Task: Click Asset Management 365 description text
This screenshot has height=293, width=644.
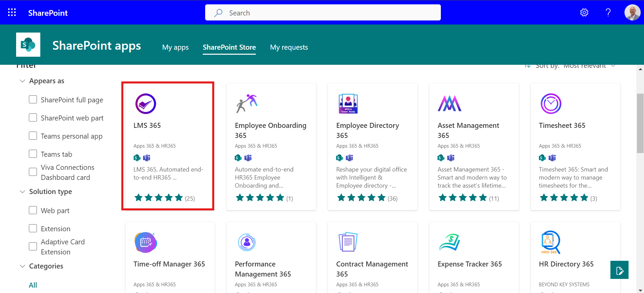Action: pyautogui.click(x=472, y=178)
